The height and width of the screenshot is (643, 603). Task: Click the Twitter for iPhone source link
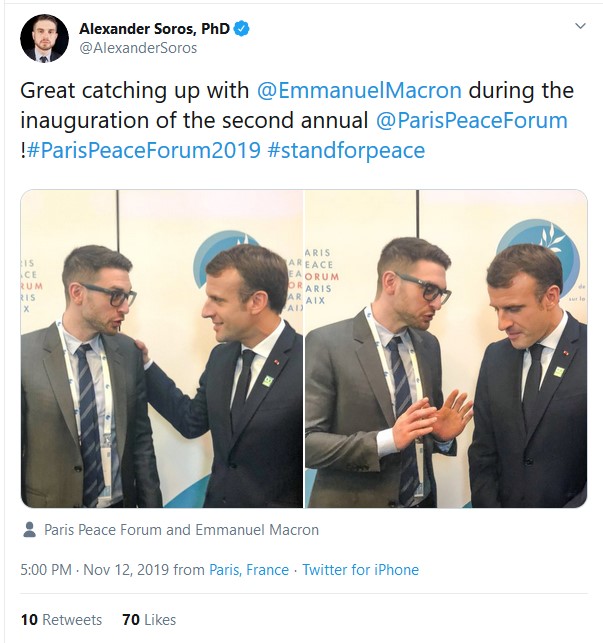point(361,570)
